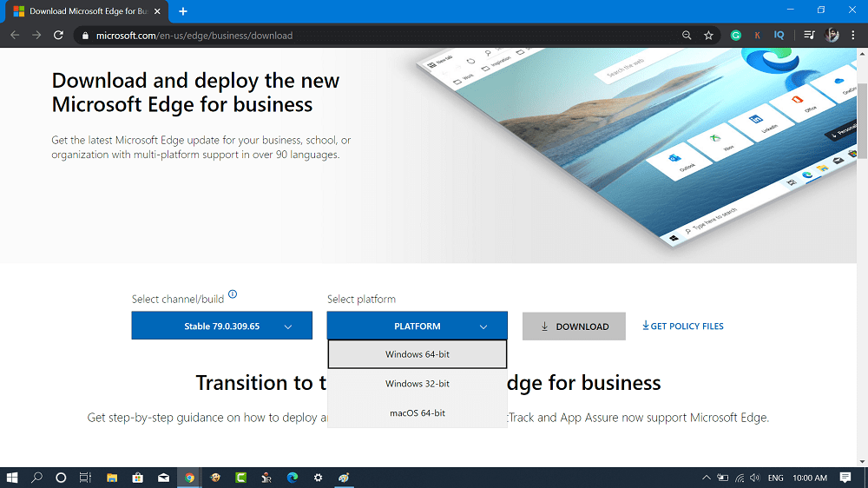Open Microsoft Store from the taskbar
The height and width of the screenshot is (488, 868).
[137, 478]
